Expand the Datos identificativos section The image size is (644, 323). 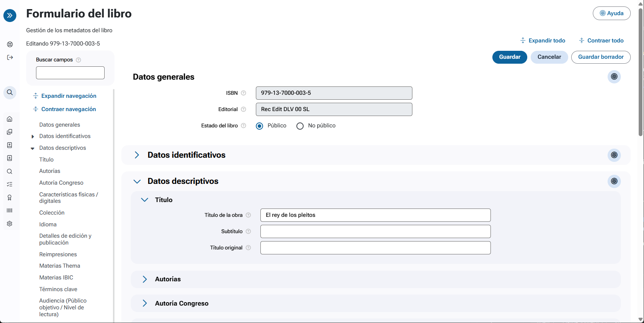[137, 155]
